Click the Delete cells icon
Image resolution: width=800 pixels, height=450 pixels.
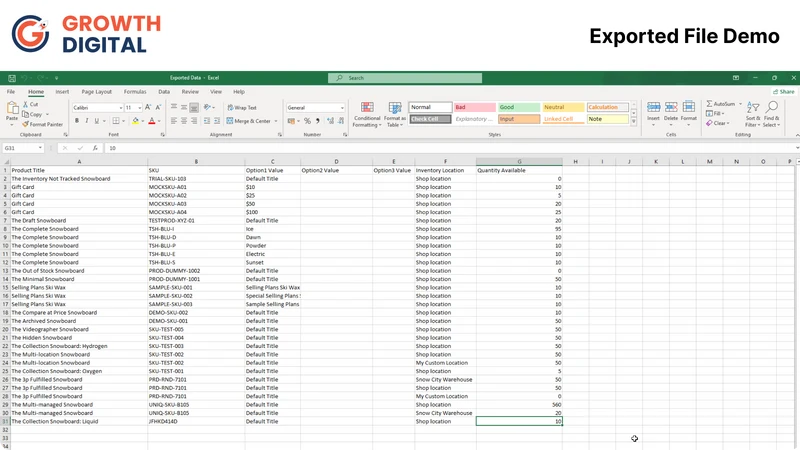pos(671,107)
